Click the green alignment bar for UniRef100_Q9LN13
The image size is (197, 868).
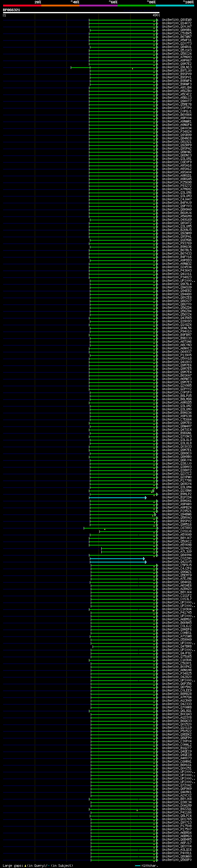(x=114, y=67)
